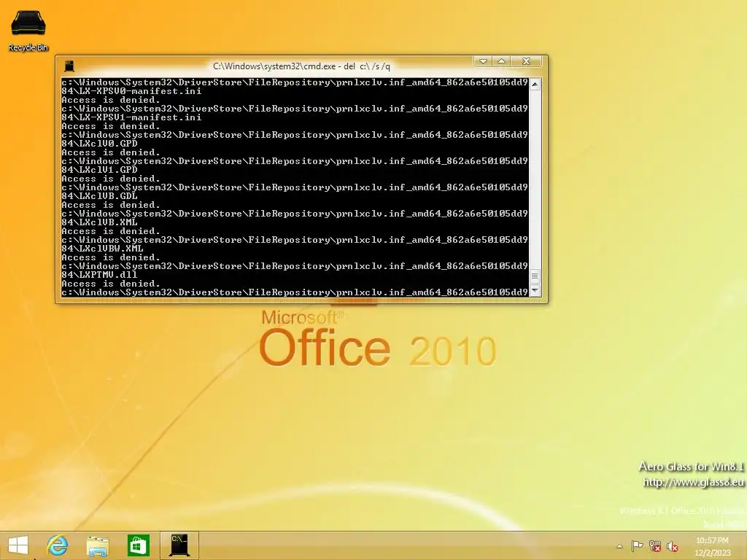Show hidden tray icons arrow

[619, 546]
